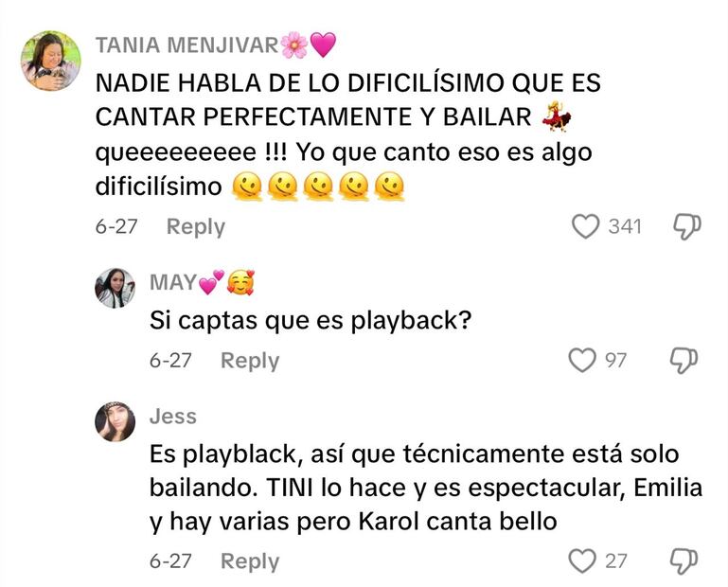This screenshot has width=728, height=587.
Task: Select Jess's 'Es playblack' comment text
Action: 426,488
